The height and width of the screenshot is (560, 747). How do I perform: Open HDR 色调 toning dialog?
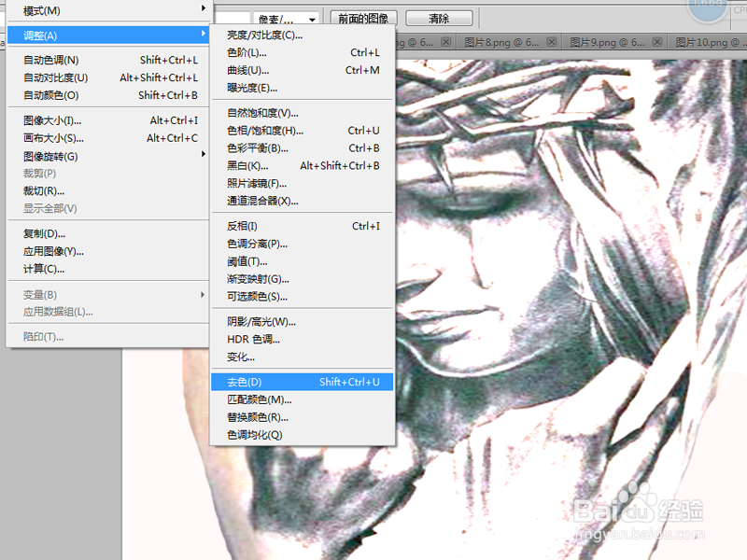[x=302, y=340]
